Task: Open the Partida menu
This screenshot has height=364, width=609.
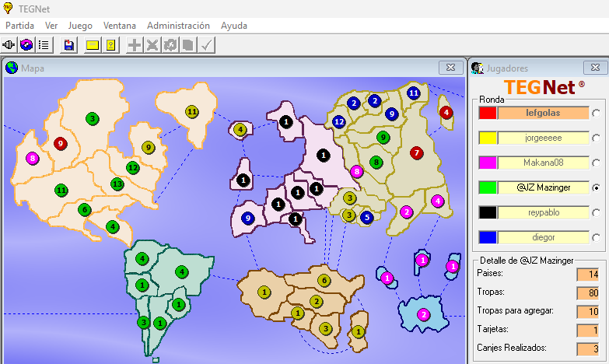Action: (19, 26)
